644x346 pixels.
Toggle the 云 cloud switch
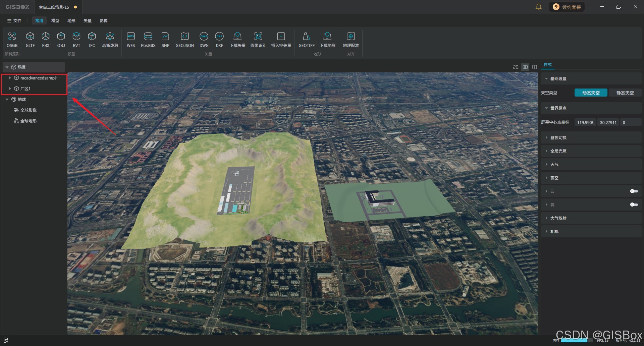click(x=634, y=191)
